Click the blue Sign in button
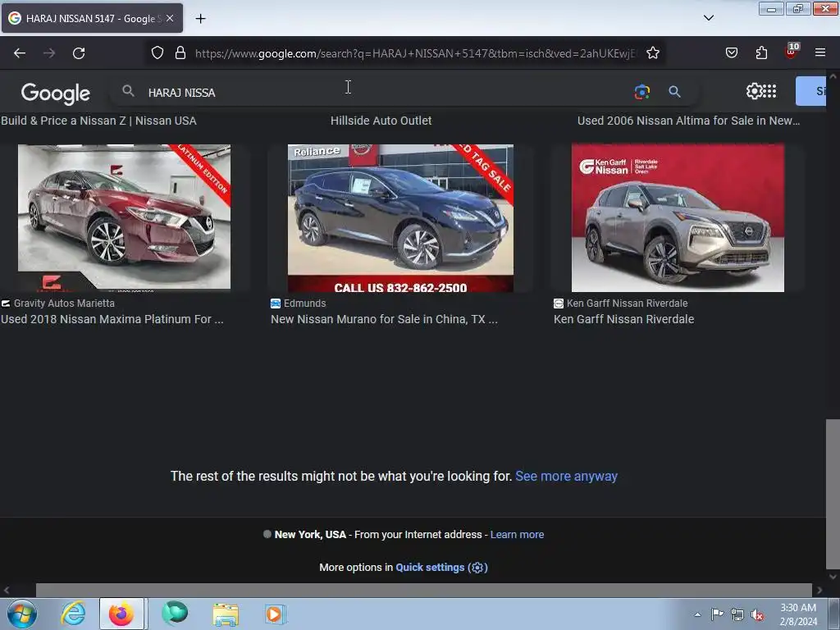 tap(811, 91)
